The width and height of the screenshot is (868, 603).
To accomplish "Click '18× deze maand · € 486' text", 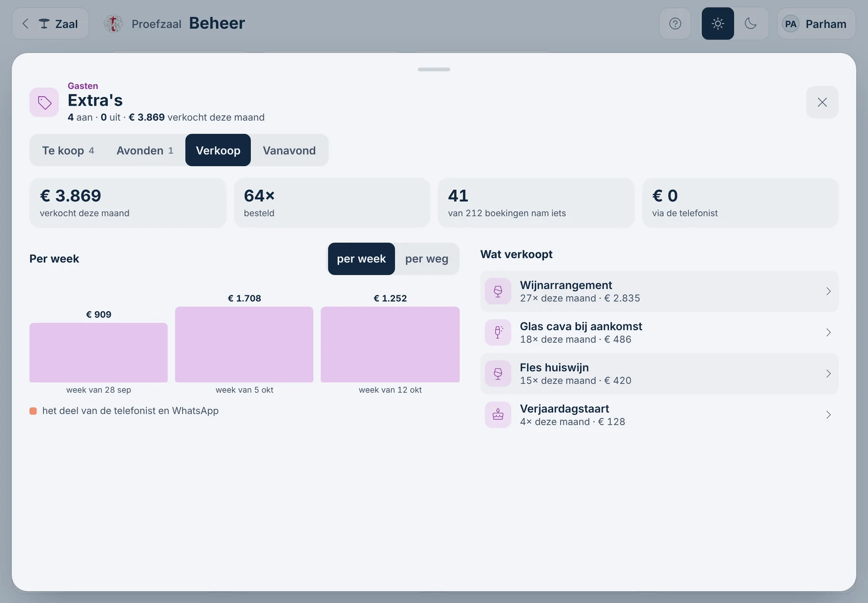I will pyautogui.click(x=575, y=339).
